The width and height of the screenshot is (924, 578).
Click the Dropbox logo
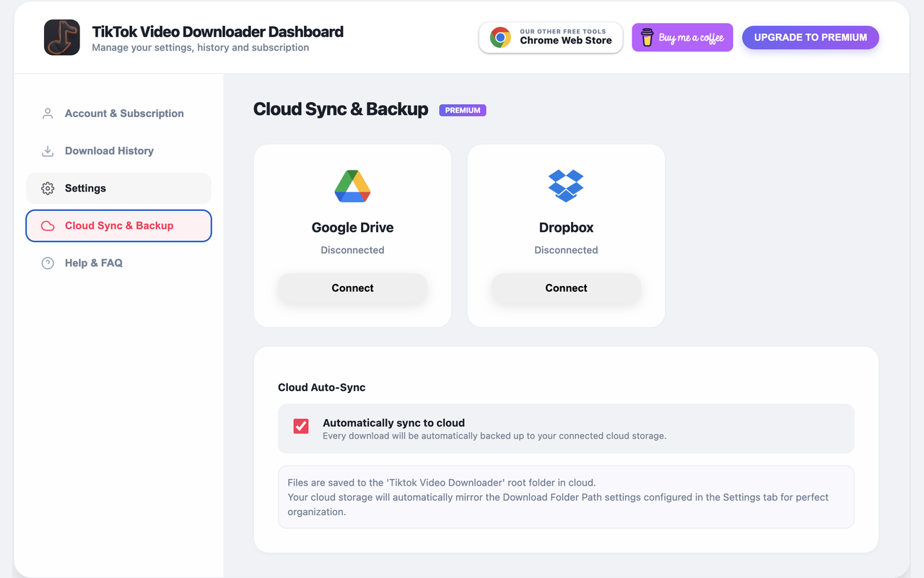pyautogui.click(x=566, y=186)
